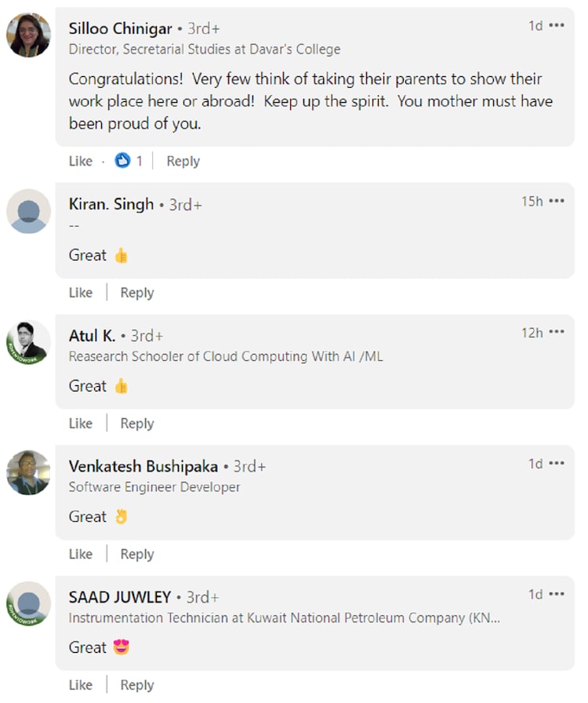Expand more options for Atul K.'s comment
Viewport: 588px width, 703px height.
click(x=557, y=333)
